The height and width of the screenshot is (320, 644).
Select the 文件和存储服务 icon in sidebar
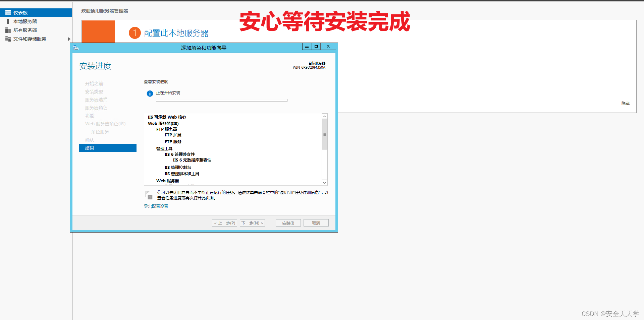pos(8,39)
